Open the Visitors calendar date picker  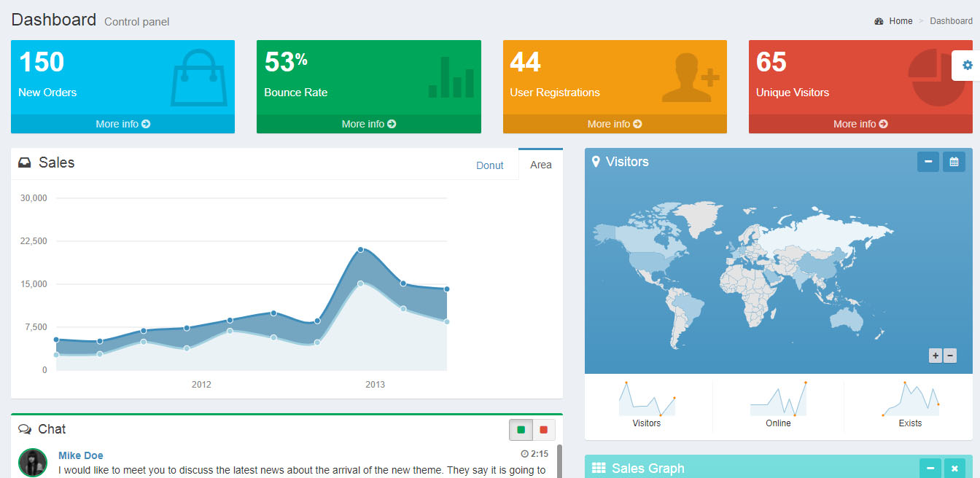tap(954, 162)
